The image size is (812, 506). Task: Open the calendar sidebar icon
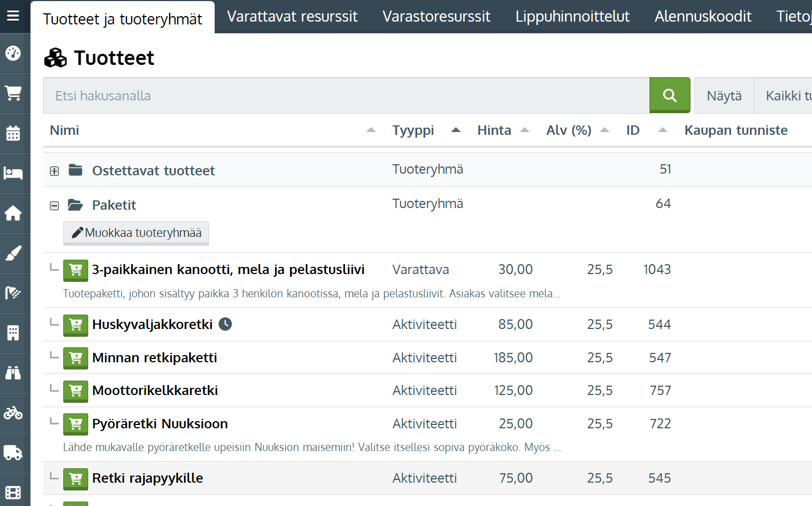(x=13, y=133)
